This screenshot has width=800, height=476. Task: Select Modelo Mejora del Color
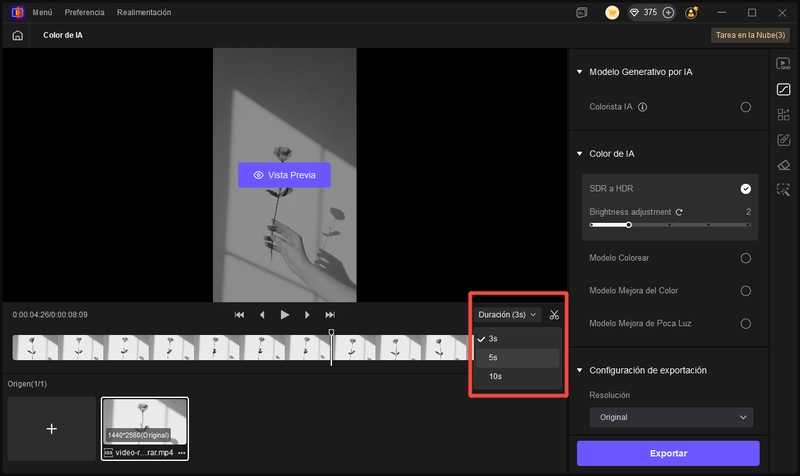coord(745,291)
